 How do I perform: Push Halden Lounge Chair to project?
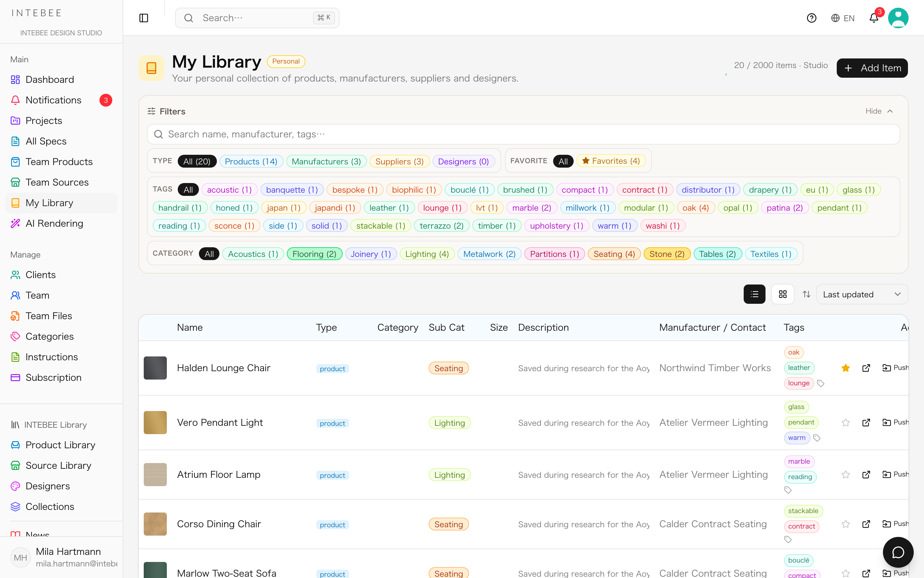click(x=895, y=368)
